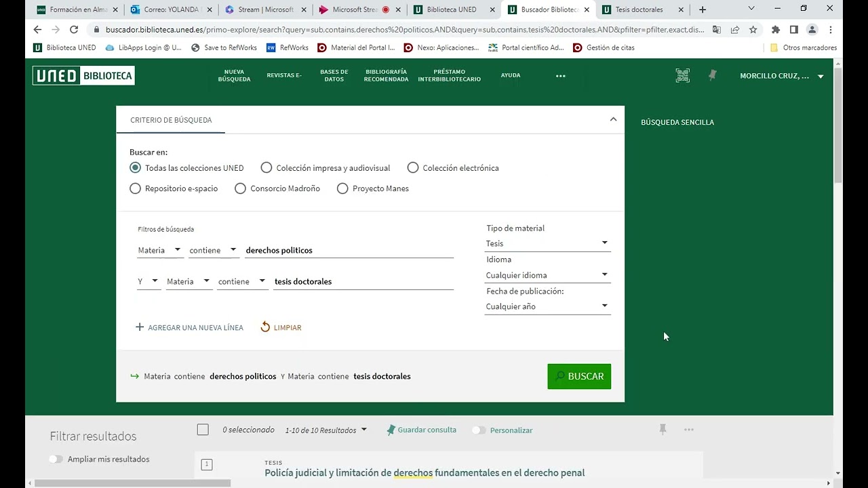This screenshot has width=868, height=488.
Task: Open Gestión de citas bookmark
Action: tap(604, 47)
